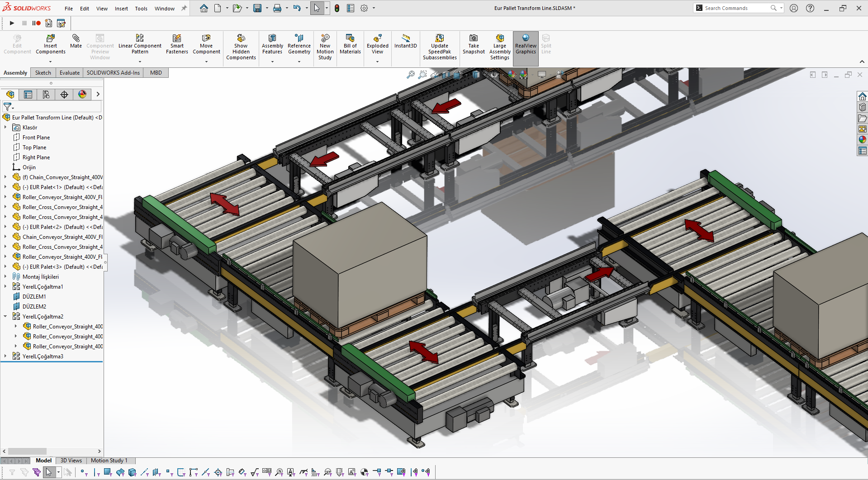Click the Instant3D tool
Image resolution: width=868 pixels, height=480 pixels.
tap(405, 38)
